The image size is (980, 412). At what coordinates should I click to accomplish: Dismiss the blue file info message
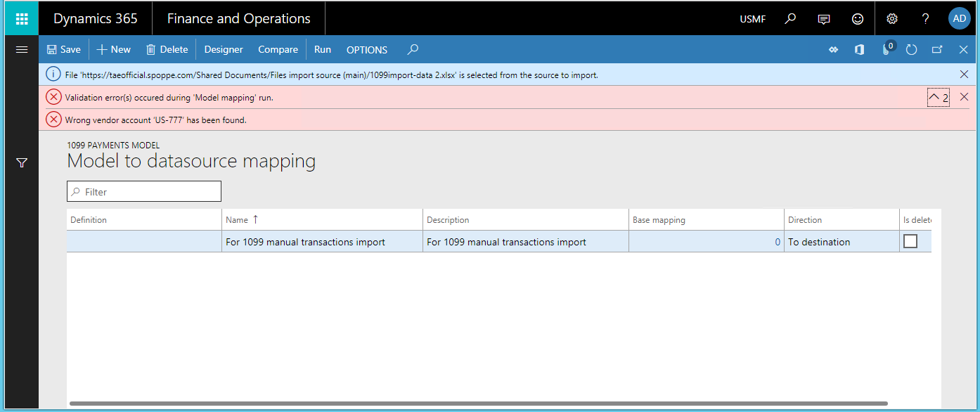click(964, 75)
